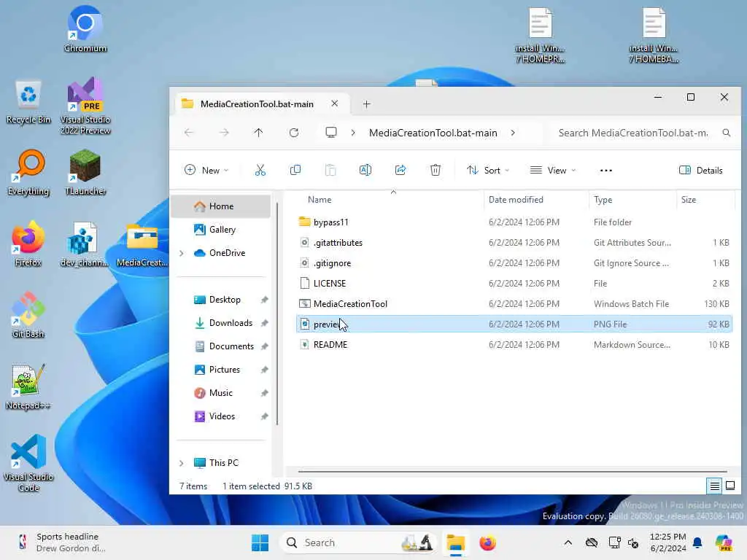Click the horizontal scrollbar in file list
747x560 pixels.
pyautogui.click(x=513, y=472)
